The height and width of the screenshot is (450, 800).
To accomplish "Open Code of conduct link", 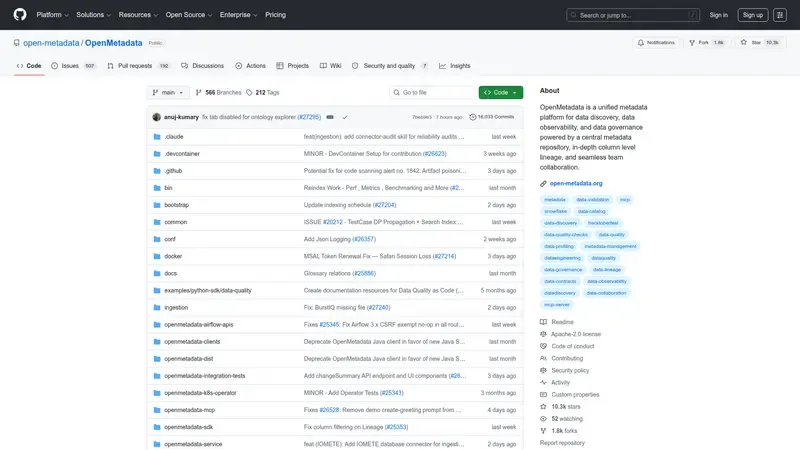I will [x=572, y=346].
